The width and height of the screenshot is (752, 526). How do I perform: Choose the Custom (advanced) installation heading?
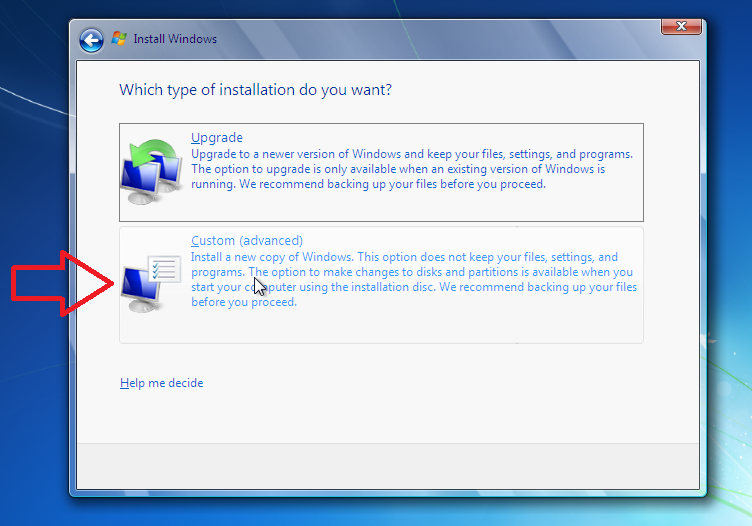pos(247,241)
